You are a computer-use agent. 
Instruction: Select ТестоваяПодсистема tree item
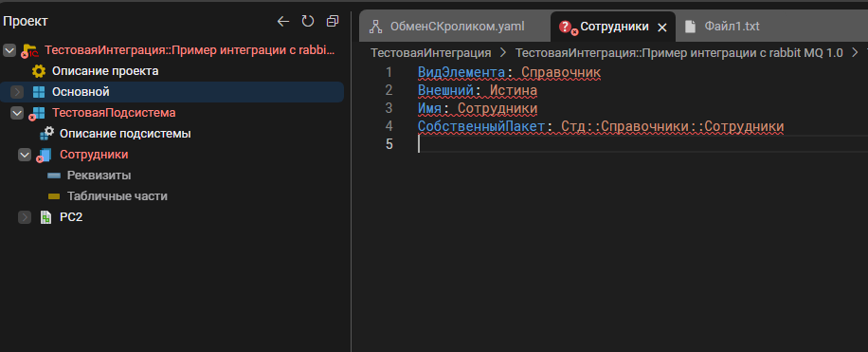(x=114, y=113)
